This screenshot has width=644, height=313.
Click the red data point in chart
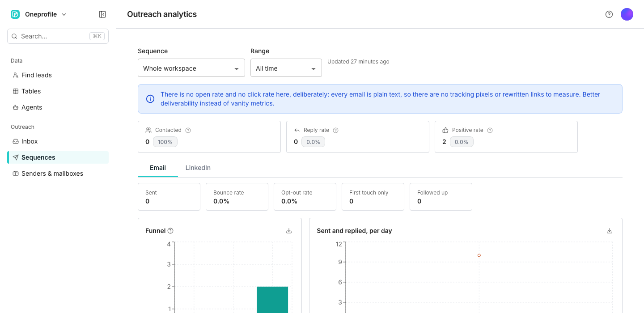(x=479, y=255)
